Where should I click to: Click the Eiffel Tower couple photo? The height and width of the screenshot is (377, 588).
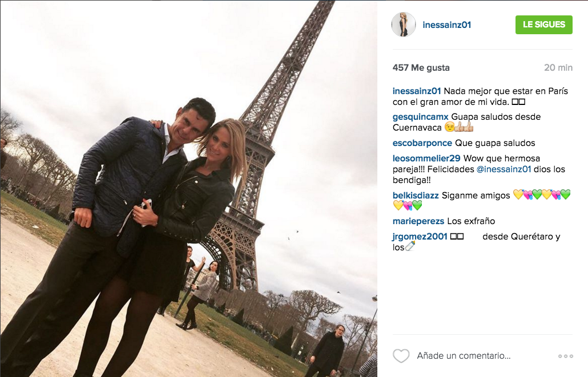tap(188, 188)
